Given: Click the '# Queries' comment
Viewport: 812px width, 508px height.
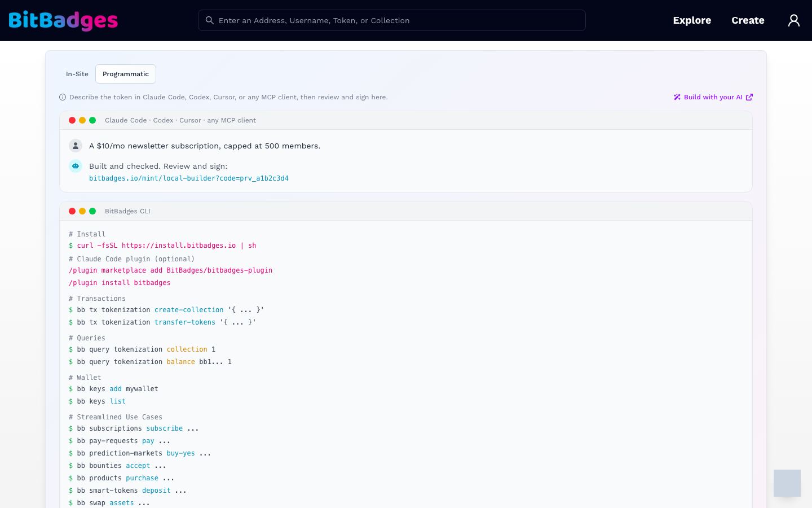Looking at the screenshot, I should click(x=87, y=338).
